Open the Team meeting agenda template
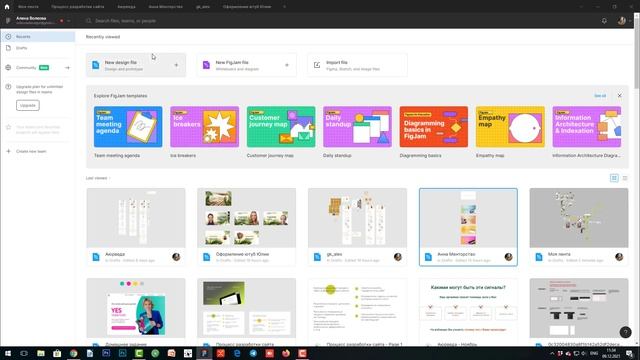Screen dimensions: 640x360 click(x=128, y=127)
